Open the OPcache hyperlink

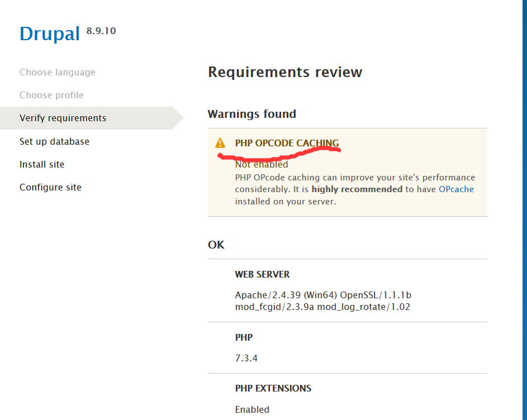click(x=455, y=189)
